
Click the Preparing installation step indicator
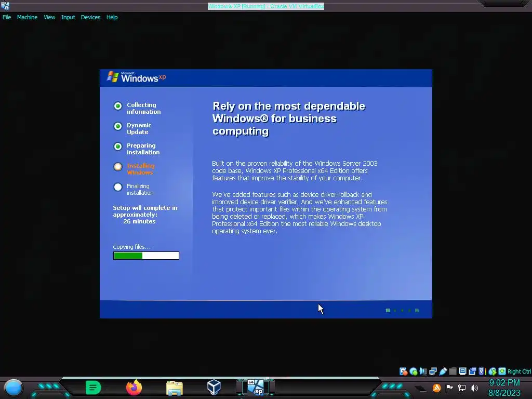click(118, 147)
